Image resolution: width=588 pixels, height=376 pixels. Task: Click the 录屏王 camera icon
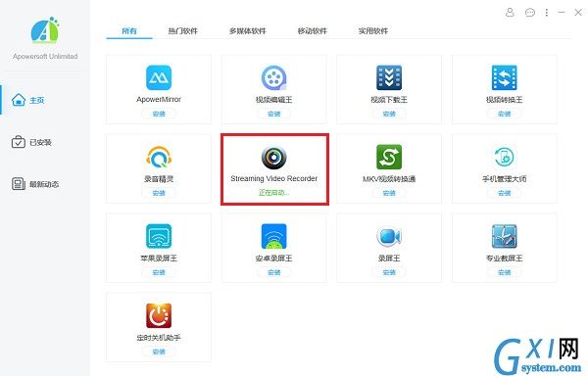click(389, 236)
